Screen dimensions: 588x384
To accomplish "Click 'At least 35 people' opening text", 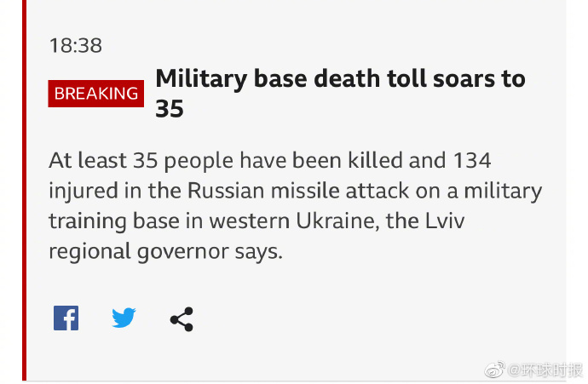I will [x=131, y=160].
